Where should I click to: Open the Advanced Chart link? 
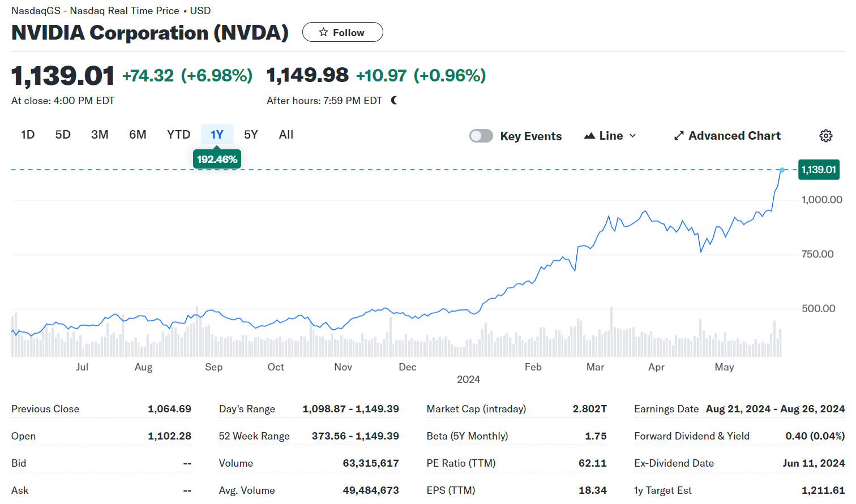pos(727,136)
